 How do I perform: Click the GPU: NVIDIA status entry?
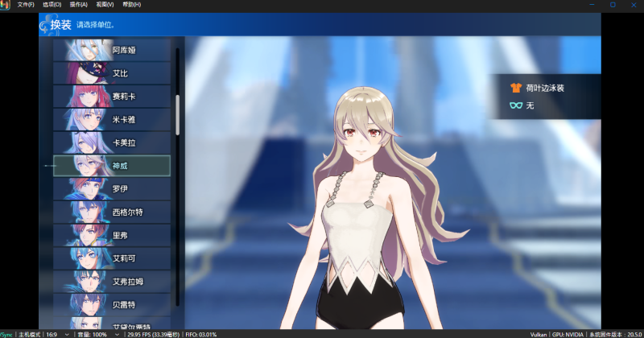[568, 335]
